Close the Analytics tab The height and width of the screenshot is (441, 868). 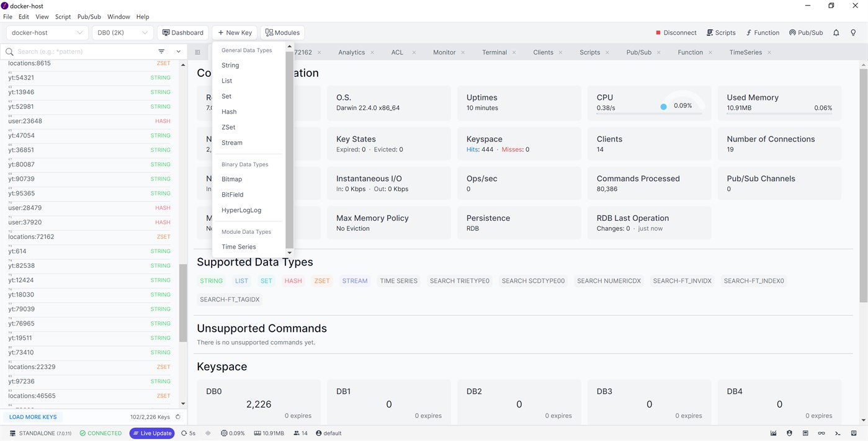[x=372, y=53]
